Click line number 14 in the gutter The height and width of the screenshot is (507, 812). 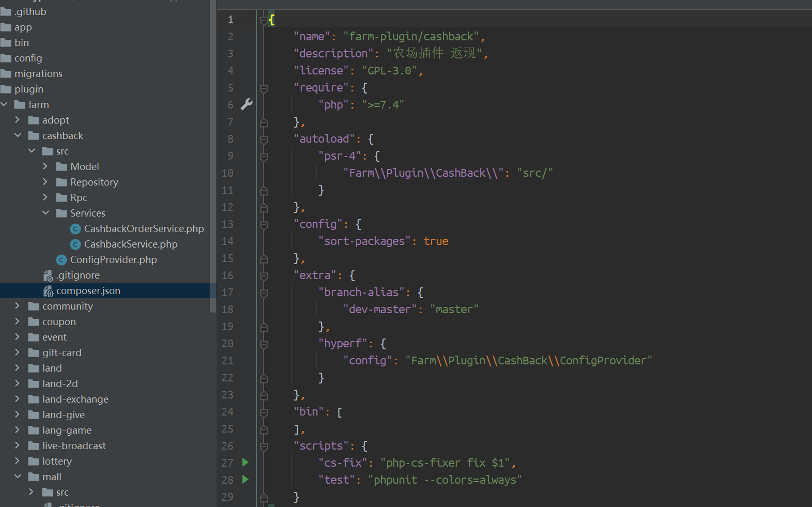click(x=227, y=241)
